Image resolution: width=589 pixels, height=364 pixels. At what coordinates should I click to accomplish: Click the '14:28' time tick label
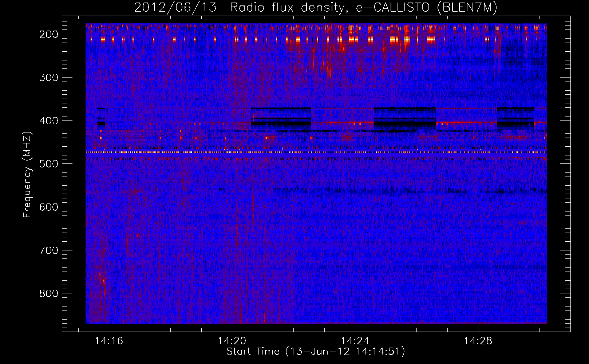click(x=478, y=341)
